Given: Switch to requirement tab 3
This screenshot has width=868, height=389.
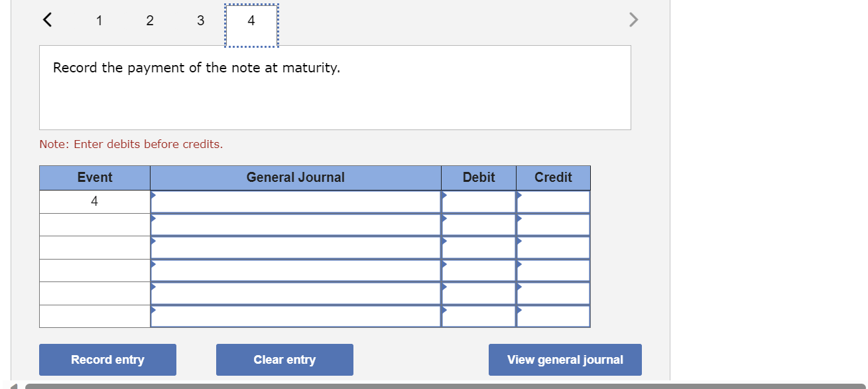Looking at the screenshot, I should [x=200, y=21].
